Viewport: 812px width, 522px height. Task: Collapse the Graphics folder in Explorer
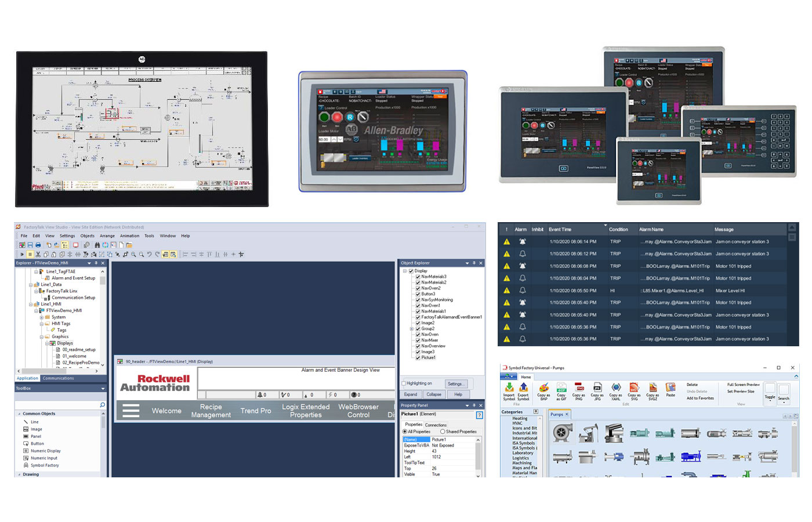41,337
